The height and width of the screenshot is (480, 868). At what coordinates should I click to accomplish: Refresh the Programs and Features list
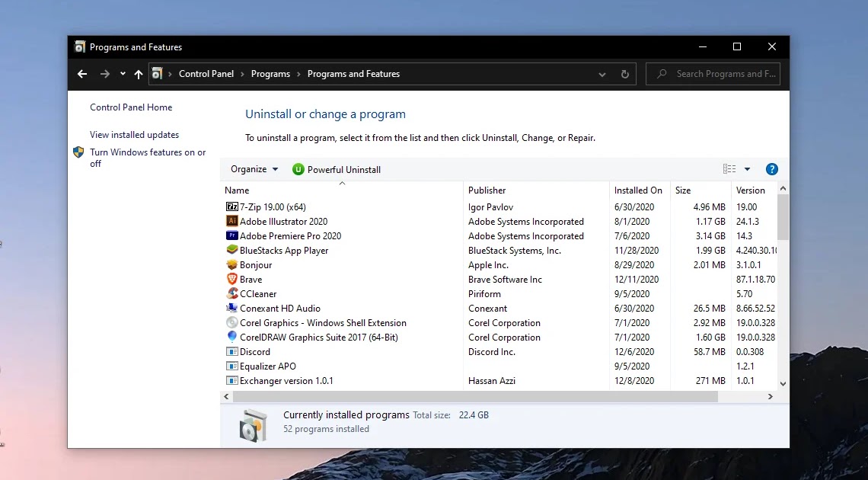coord(625,74)
